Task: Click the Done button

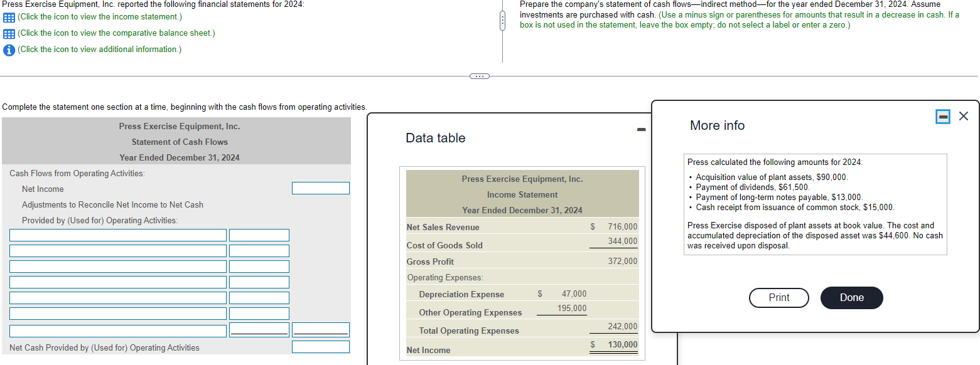Action: click(852, 298)
